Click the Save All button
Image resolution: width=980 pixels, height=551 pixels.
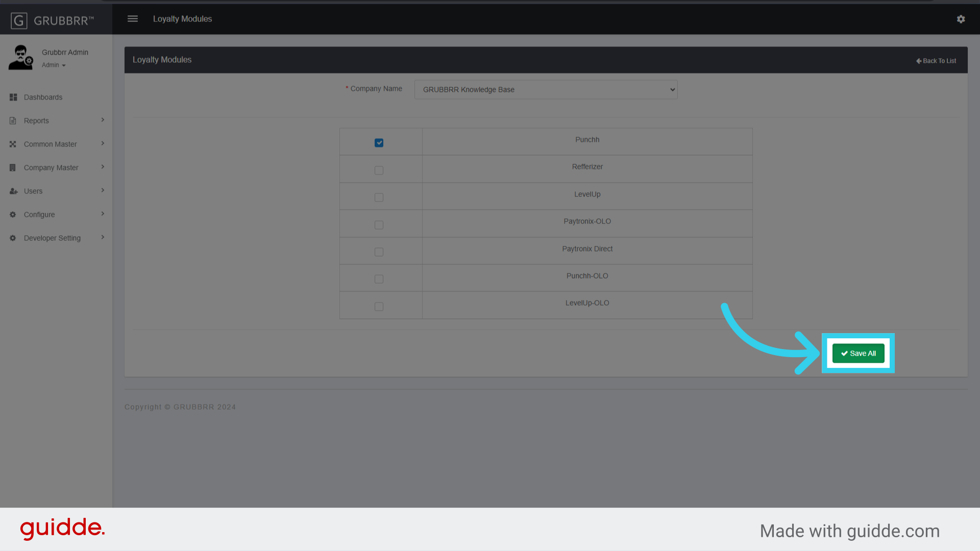(x=858, y=353)
